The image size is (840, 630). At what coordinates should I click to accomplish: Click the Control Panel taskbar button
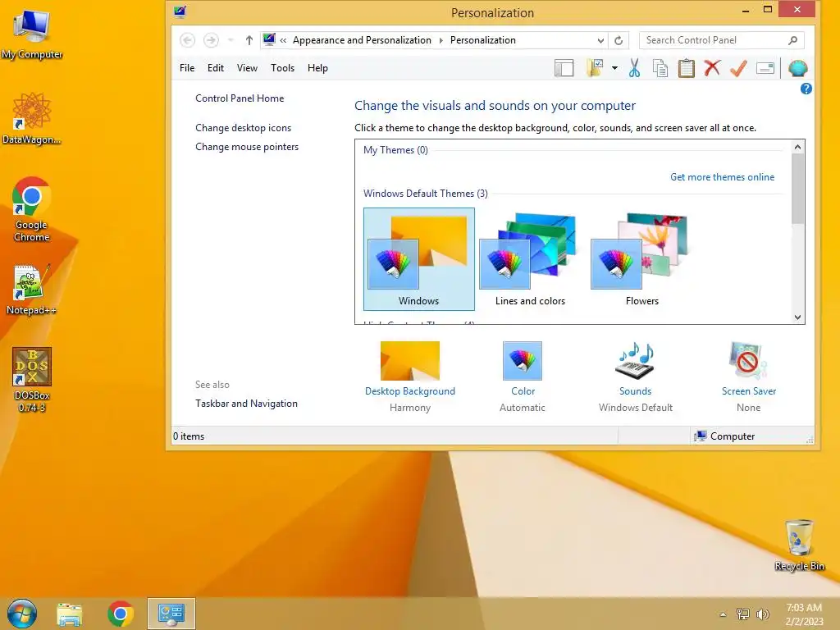click(x=171, y=614)
